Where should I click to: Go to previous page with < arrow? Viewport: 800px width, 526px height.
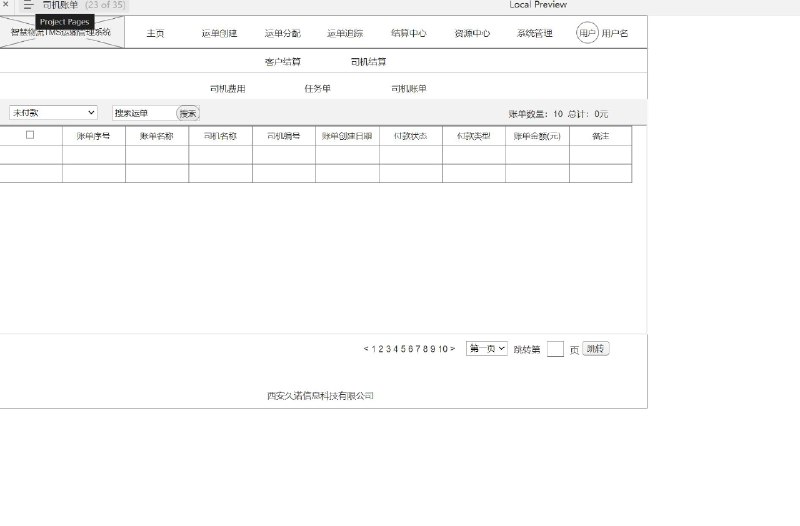pyautogui.click(x=366, y=349)
